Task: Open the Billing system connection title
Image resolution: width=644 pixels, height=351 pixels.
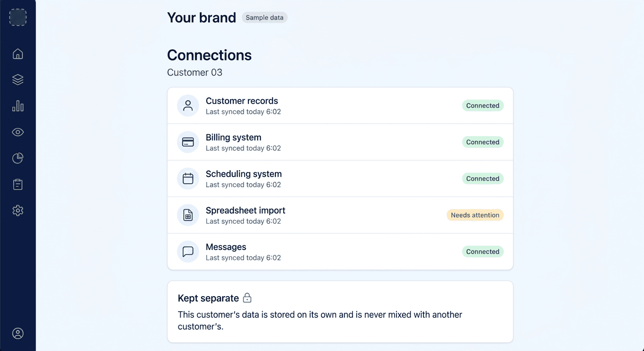Action: (234, 138)
